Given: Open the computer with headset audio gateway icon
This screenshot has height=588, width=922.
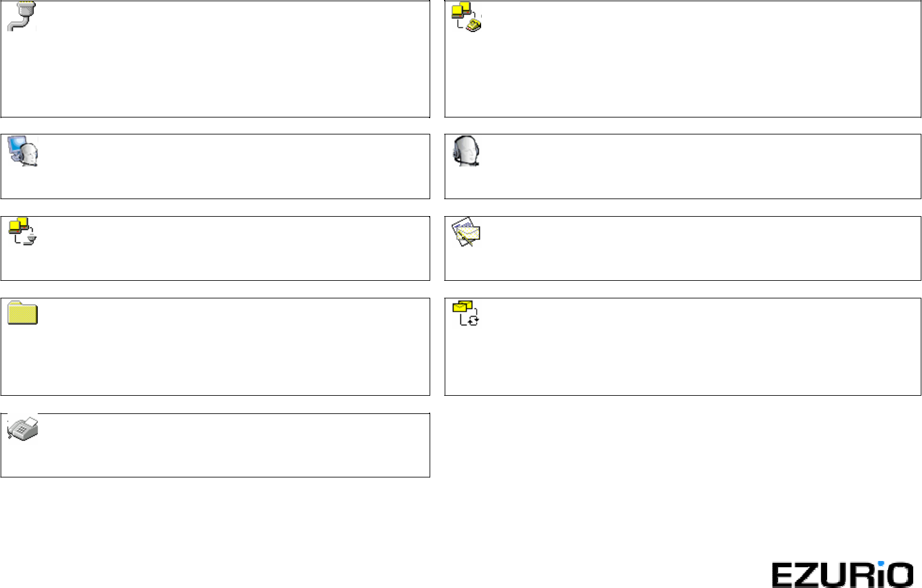Looking at the screenshot, I should (x=23, y=151).
